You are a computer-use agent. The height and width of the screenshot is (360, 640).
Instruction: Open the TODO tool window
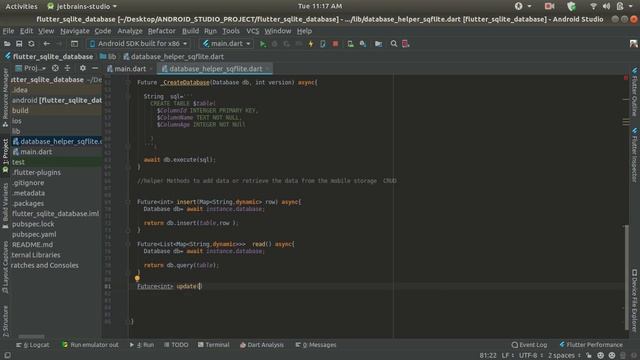(176, 345)
